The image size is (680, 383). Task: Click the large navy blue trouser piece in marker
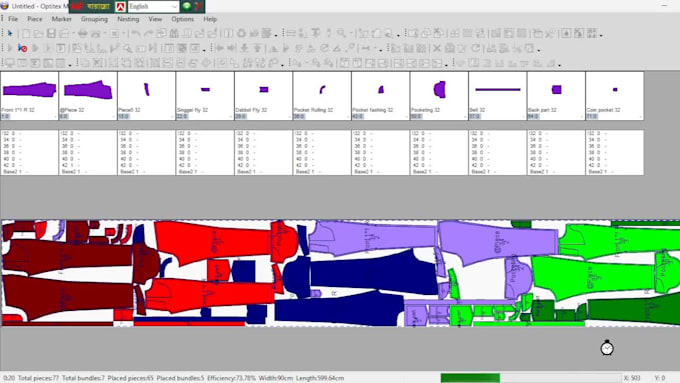(373, 272)
